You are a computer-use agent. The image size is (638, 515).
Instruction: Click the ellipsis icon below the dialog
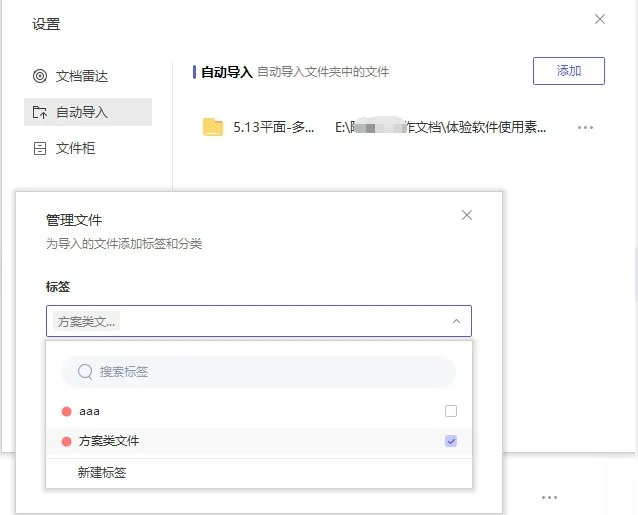click(549, 497)
